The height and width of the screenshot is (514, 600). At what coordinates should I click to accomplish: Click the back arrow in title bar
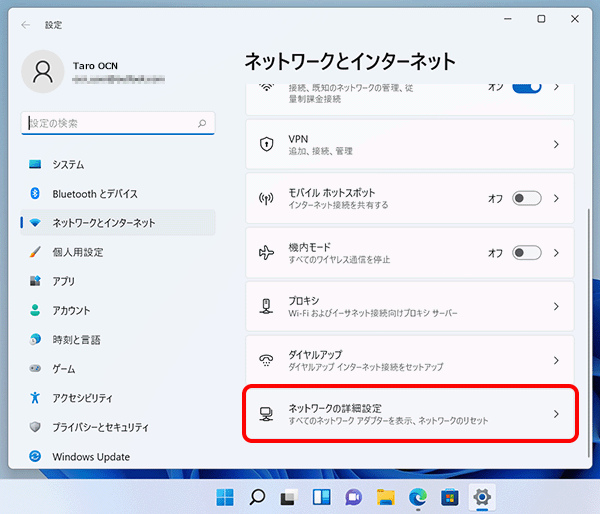pos(25,24)
